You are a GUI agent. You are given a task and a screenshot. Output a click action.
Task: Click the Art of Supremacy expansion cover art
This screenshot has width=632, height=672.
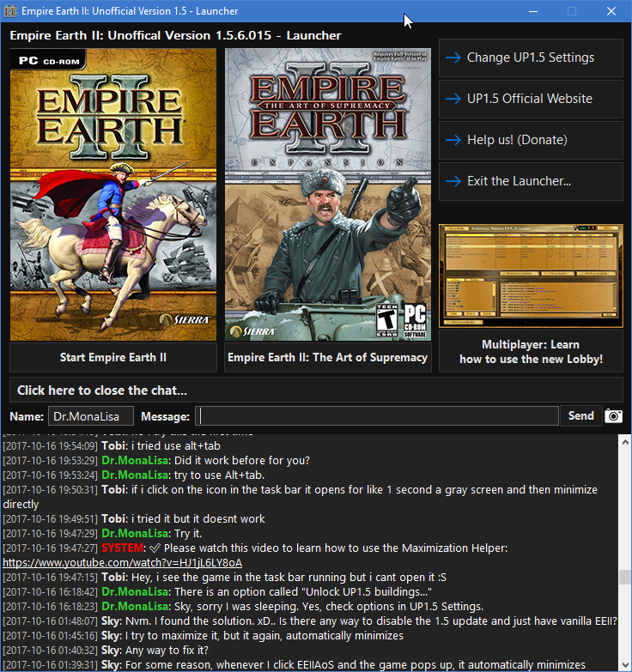pyautogui.click(x=328, y=195)
